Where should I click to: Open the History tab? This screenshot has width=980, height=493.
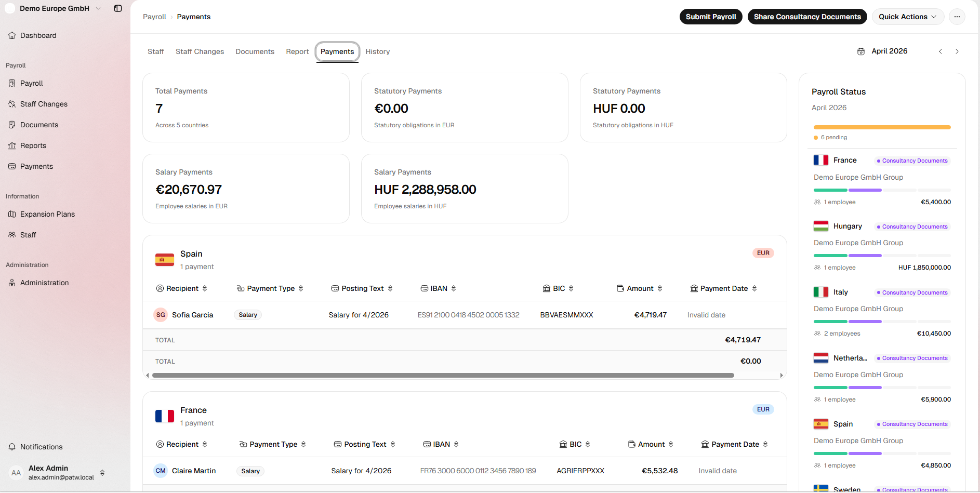tap(378, 51)
